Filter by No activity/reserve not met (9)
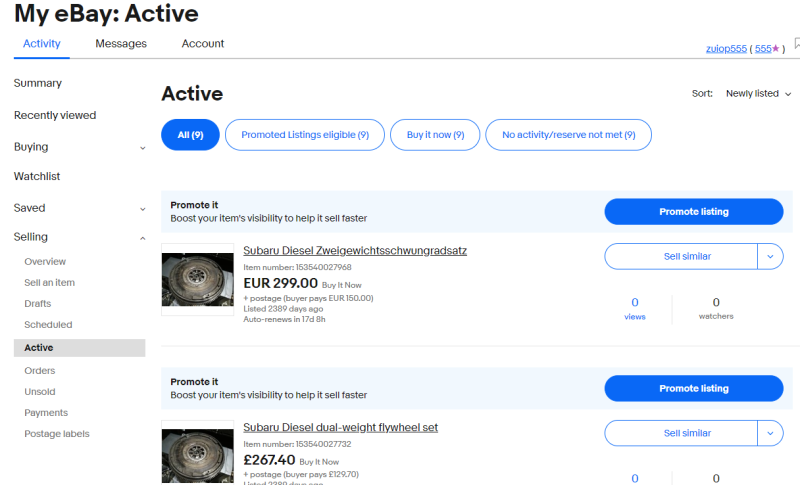The height and width of the screenshot is (485, 800). coord(568,135)
